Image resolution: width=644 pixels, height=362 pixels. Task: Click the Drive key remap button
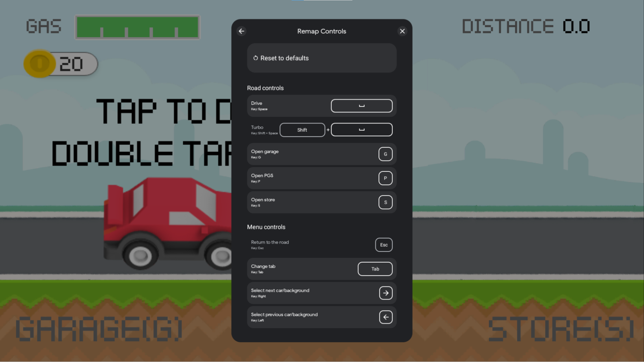coord(362,106)
